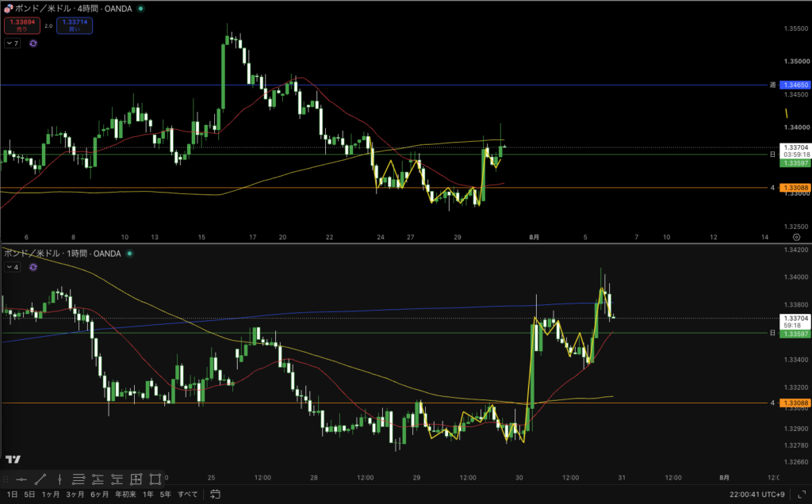The image size is (812, 504).
Task: Select the parallel channel drawing tool
Action: pyautogui.click(x=79, y=479)
